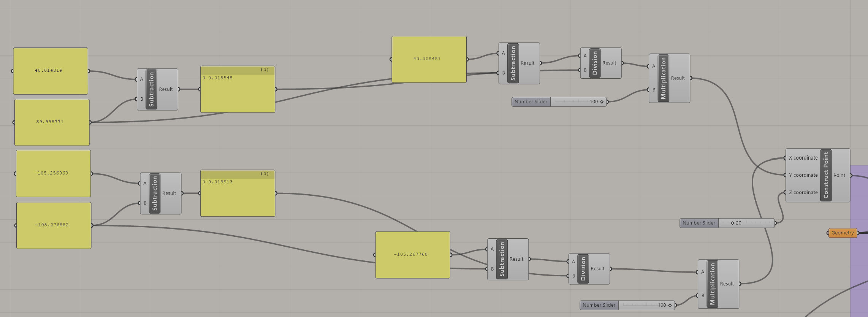The height and width of the screenshot is (317, 868).
Task: Click the {0} path header of 0.019913 panel
Action: [238, 174]
